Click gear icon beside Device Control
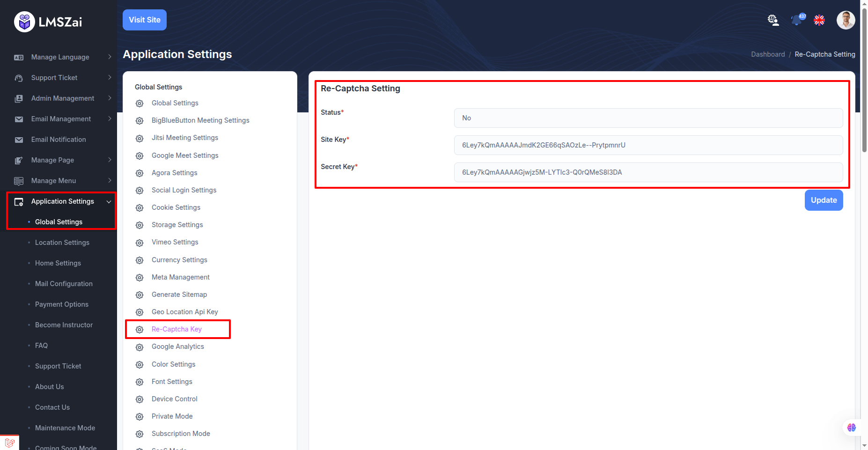This screenshot has height=450, width=868. pyautogui.click(x=140, y=399)
